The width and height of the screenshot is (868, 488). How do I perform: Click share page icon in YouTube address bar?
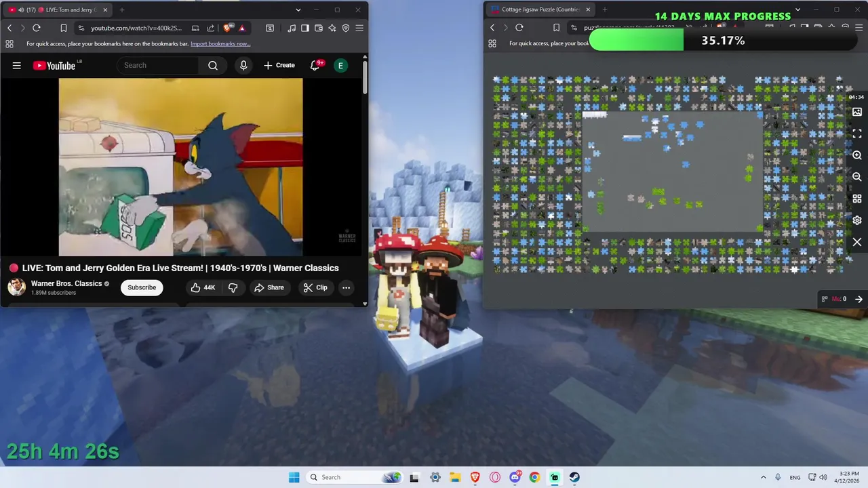click(210, 28)
